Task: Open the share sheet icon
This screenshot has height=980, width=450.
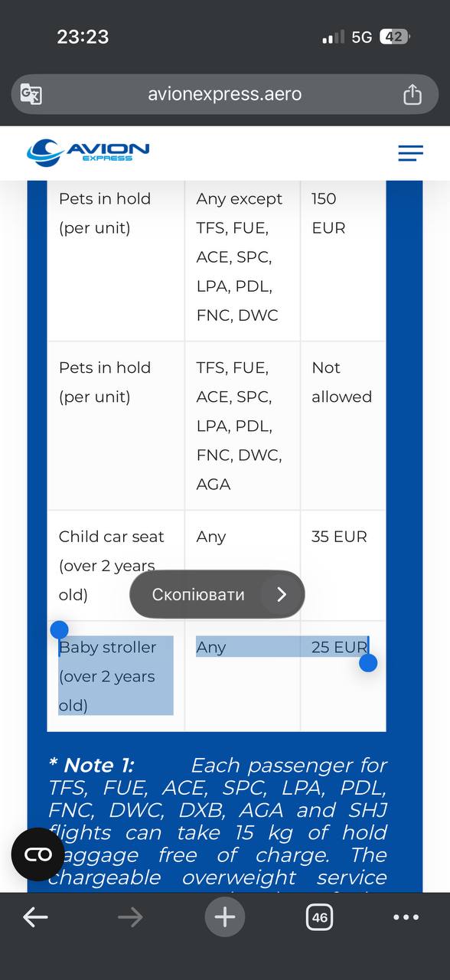Action: point(412,94)
